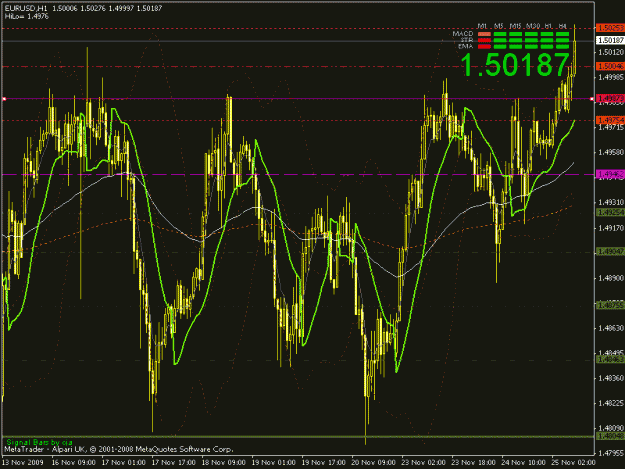625x469 pixels.
Task: Click the 1.48360 price axis value
Action: (x=611, y=378)
